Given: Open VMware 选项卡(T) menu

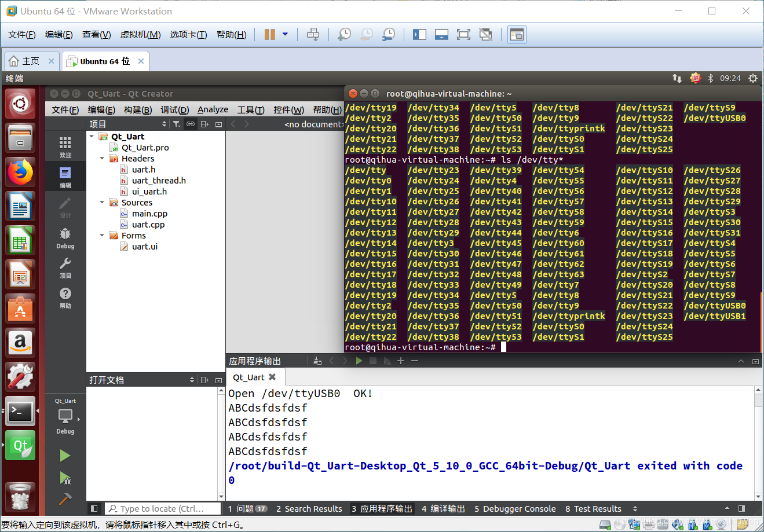Looking at the screenshot, I should point(188,35).
